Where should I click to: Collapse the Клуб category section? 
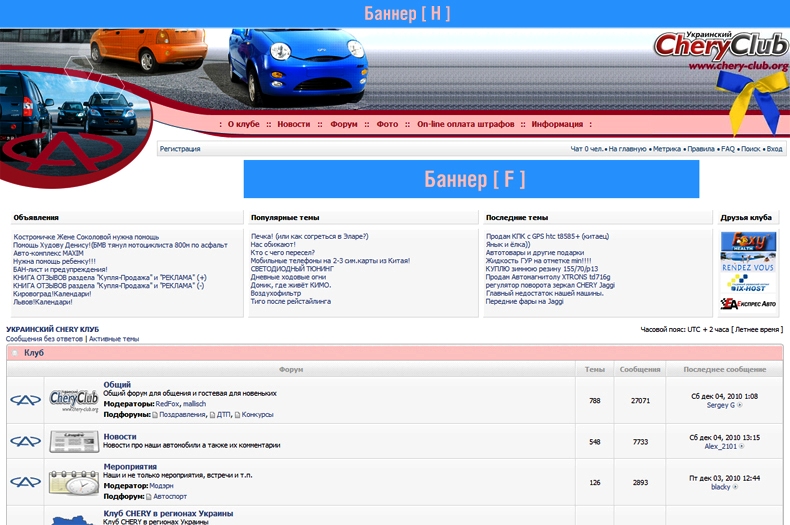15,353
